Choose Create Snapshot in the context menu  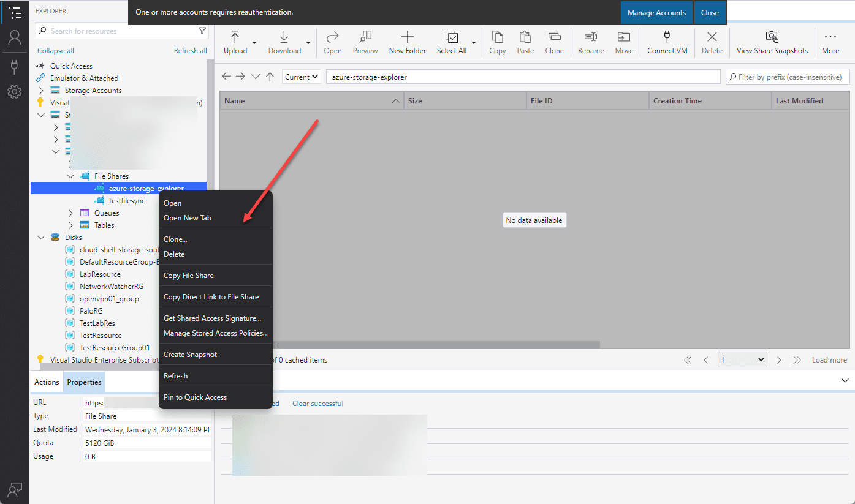click(x=215, y=355)
